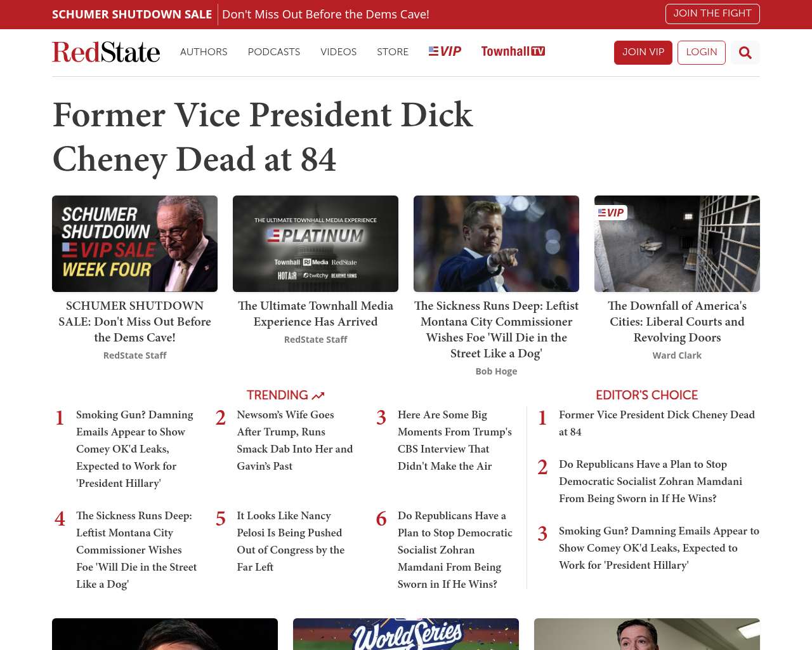Open Ward Clark author link
Viewport: 812px width, 650px height.
[677, 355]
